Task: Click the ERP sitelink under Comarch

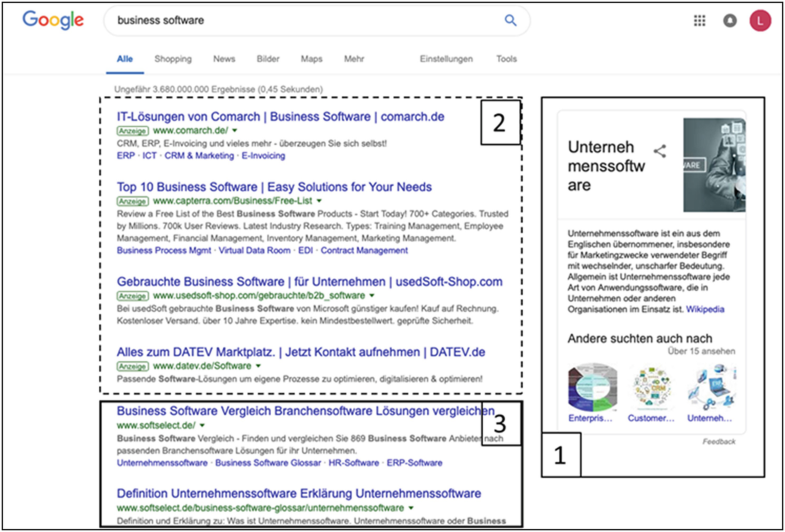Action: coord(126,156)
